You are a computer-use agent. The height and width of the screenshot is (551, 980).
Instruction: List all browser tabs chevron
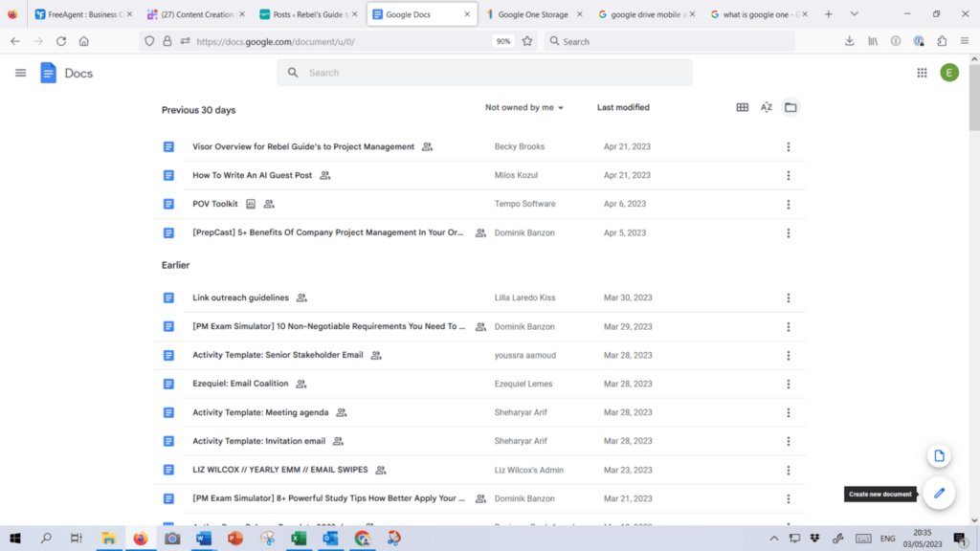click(854, 13)
